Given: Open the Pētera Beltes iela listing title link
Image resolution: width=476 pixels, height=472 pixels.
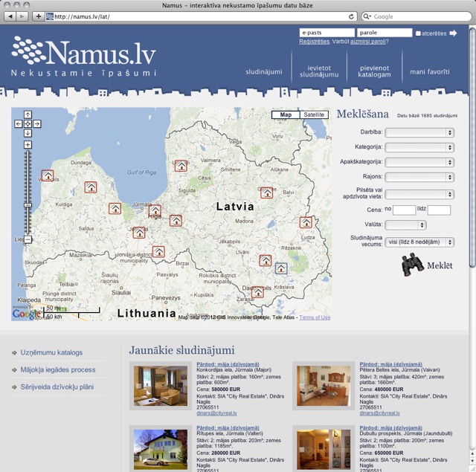Looking at the screenshot, I should tap(390, 364).
